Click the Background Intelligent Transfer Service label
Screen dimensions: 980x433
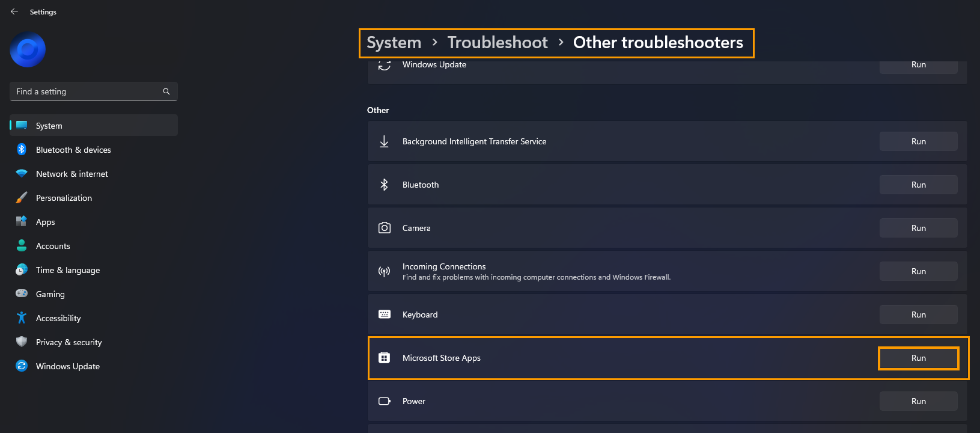coord(475,141)
